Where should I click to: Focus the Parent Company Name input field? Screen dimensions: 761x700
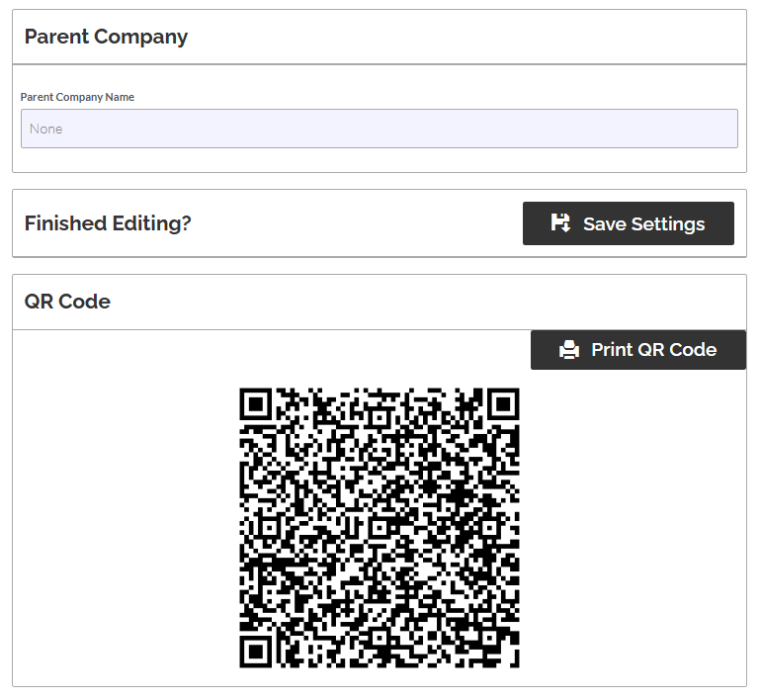(x=379, y=129)
